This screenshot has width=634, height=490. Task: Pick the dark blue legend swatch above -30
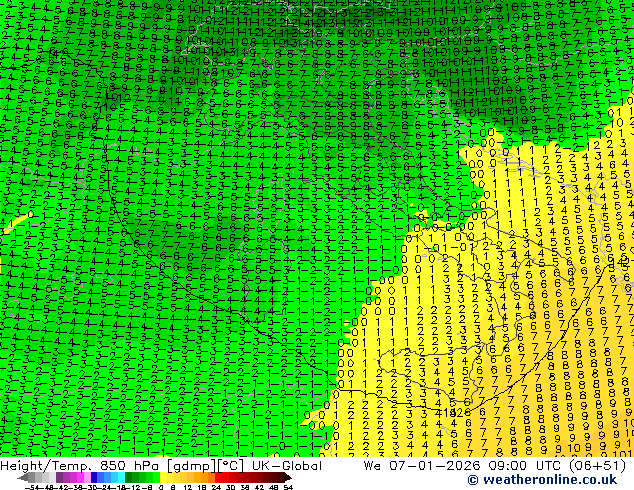[94, 477]
